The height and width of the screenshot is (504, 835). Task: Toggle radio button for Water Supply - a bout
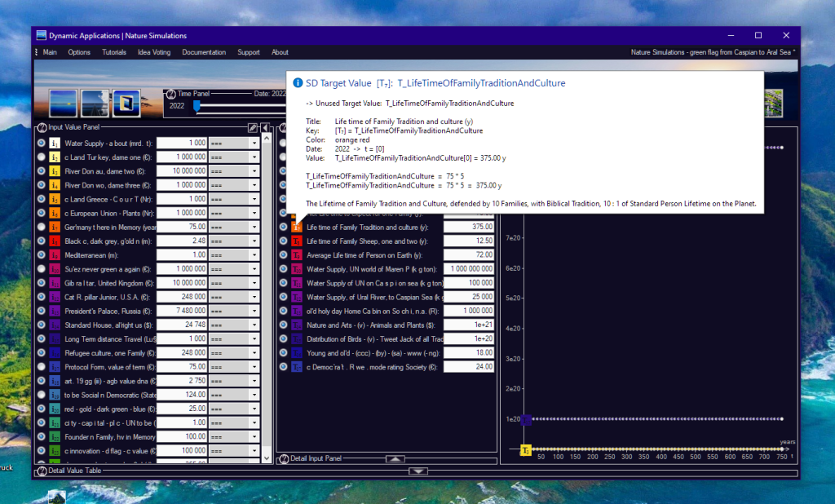41,143
